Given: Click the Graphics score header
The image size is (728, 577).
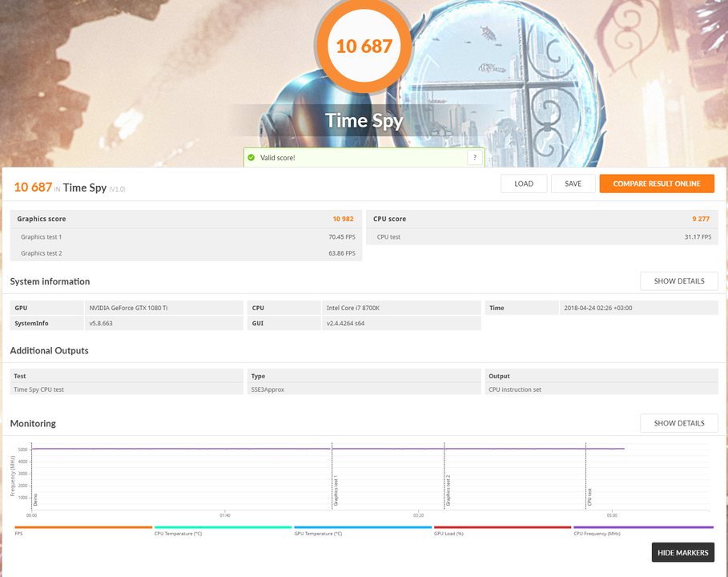Looking at the screenshot, I should [42, 219].
